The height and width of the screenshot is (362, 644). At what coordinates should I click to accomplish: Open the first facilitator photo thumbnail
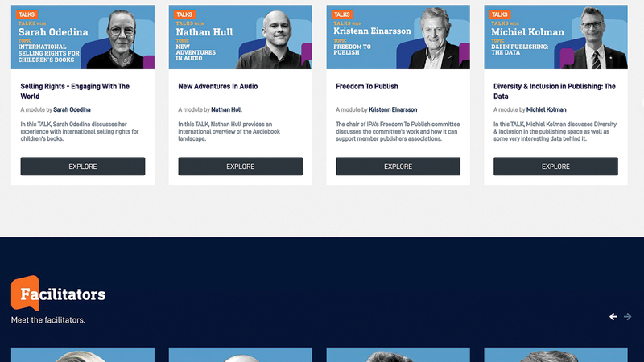click(83, 355)
